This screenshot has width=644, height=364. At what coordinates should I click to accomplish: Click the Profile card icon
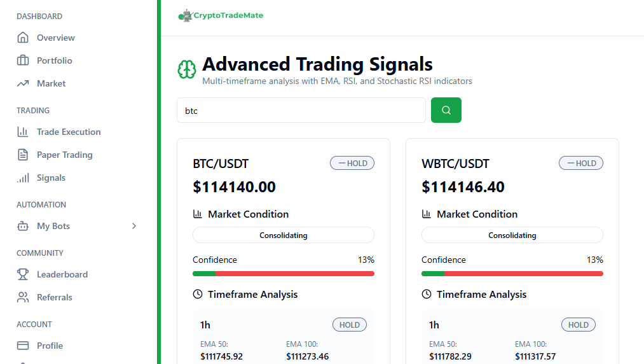point(23,346)
